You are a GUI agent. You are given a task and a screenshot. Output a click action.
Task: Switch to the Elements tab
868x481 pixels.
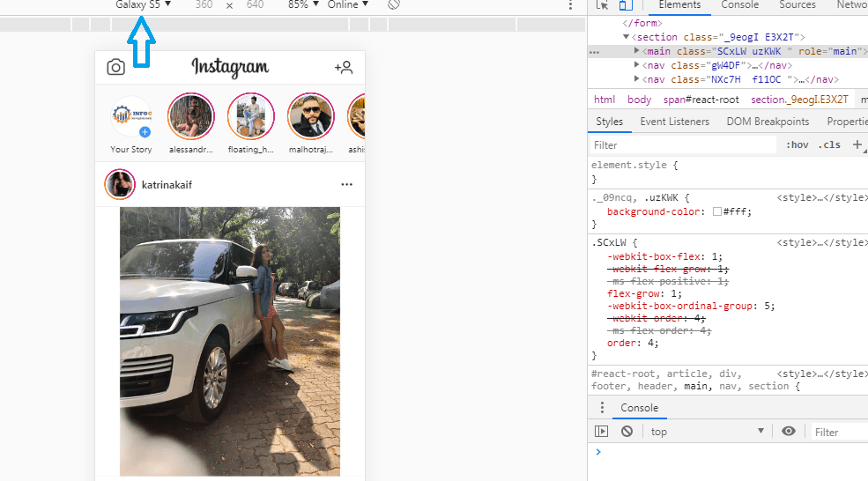coord(679,5)
